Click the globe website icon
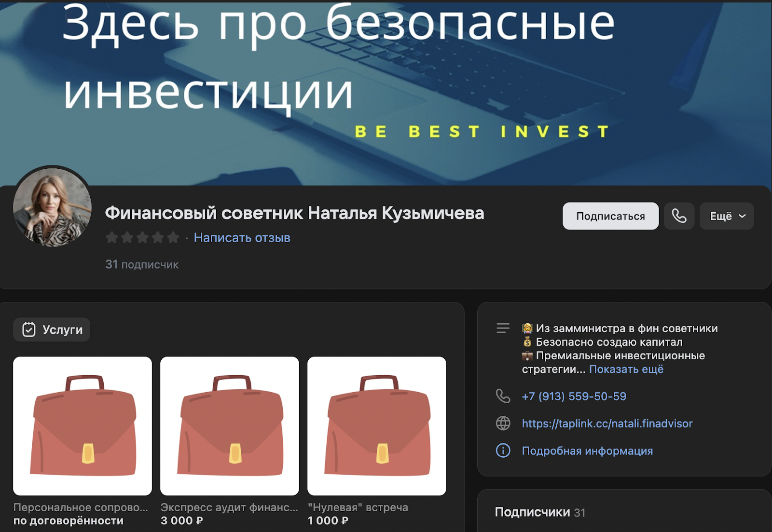 [503, 423]
